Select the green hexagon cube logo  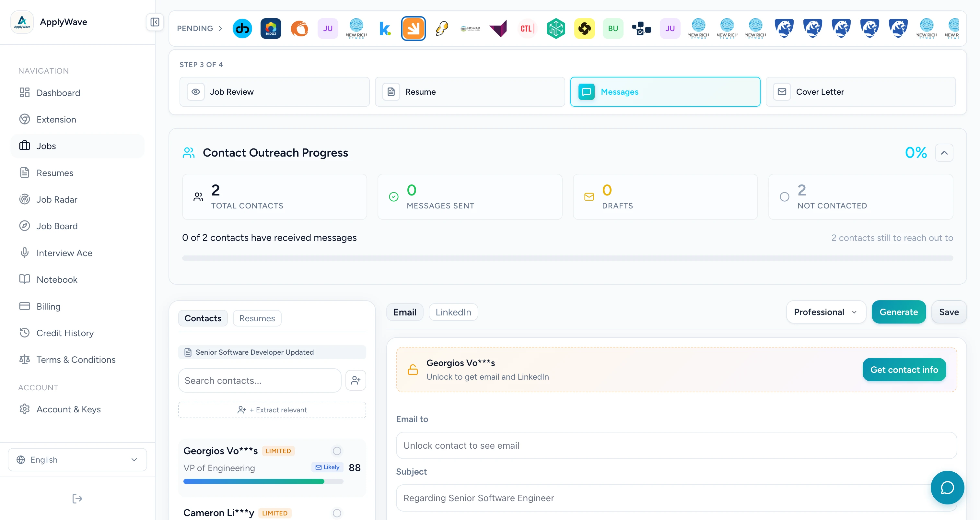pyautogui.click(x=556, y=29)
